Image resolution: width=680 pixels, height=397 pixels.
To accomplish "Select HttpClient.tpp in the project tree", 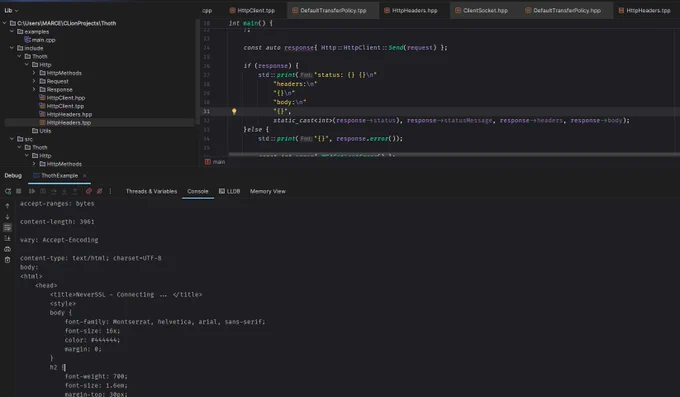I will coord(65,106).
